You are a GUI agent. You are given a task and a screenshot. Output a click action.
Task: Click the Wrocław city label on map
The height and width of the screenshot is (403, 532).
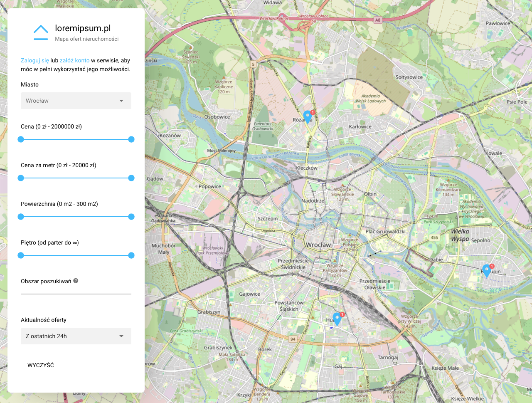[x=318, y=245]
